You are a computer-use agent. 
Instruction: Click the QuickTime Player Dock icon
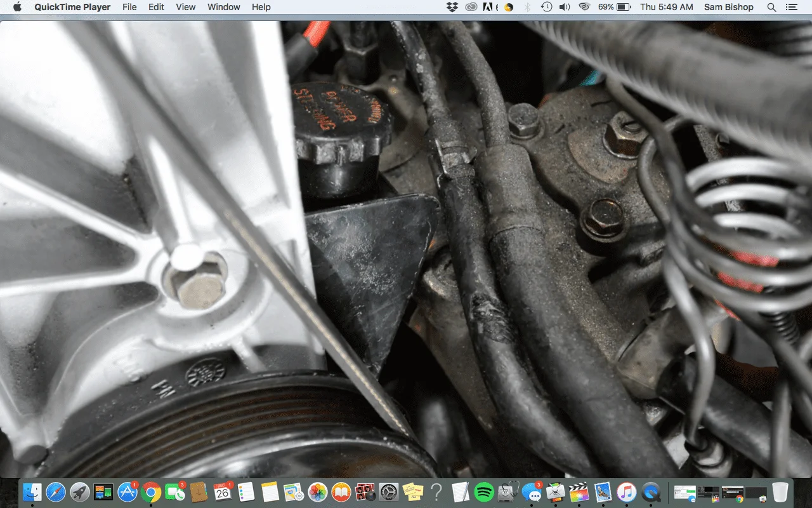coord(650,491)
